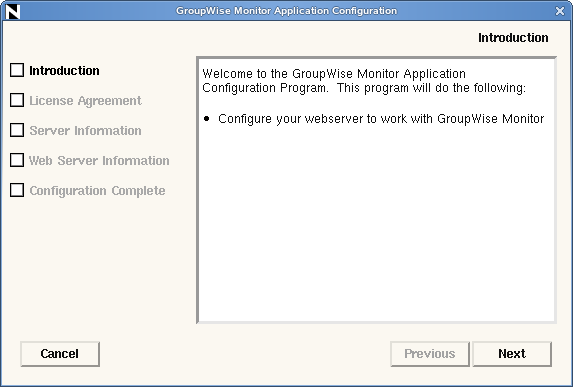The width and height of the screenshot is (574, 388).
Task: Tick the Introduction step checkbox
Action: tap(17, 70)
